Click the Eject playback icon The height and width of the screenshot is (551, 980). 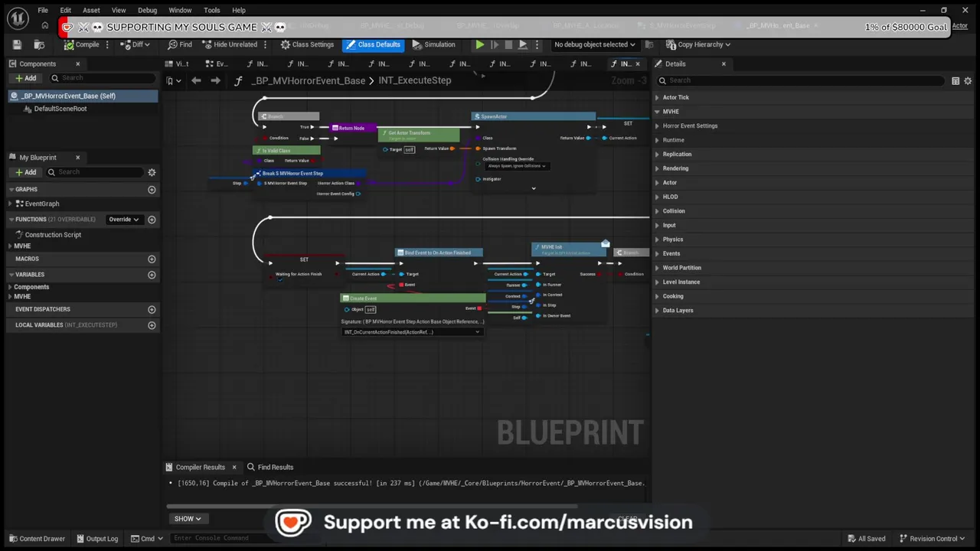(523, 44)
